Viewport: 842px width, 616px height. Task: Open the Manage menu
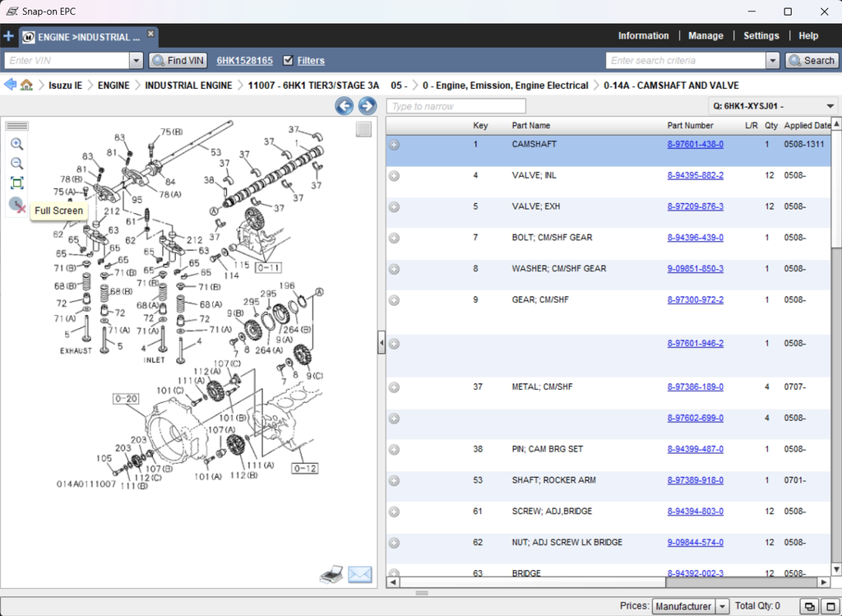(x=706, y=36)
